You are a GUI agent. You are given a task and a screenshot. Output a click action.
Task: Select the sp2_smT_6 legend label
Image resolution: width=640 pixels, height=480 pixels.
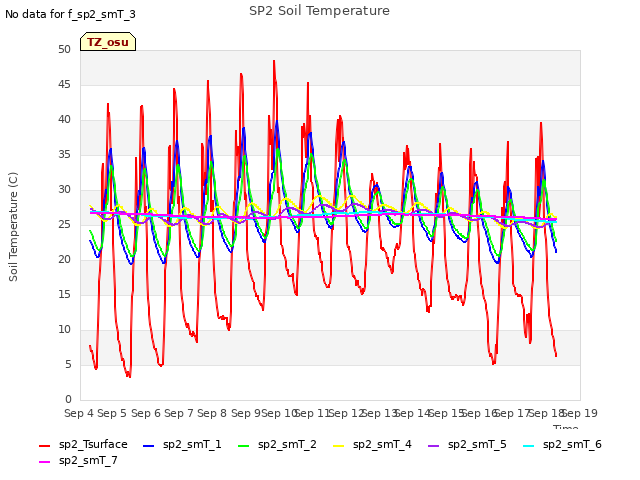tap(572, 444)
